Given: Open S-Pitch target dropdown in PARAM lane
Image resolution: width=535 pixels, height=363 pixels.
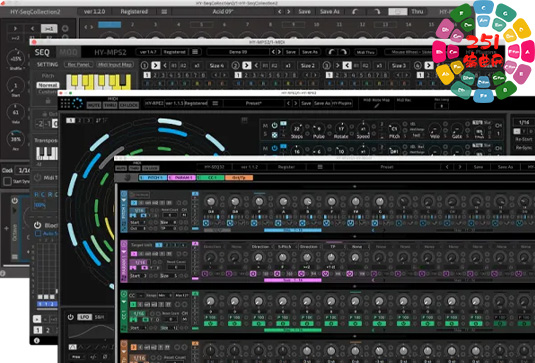Looking at the screenshot, I should coord(285,246).
